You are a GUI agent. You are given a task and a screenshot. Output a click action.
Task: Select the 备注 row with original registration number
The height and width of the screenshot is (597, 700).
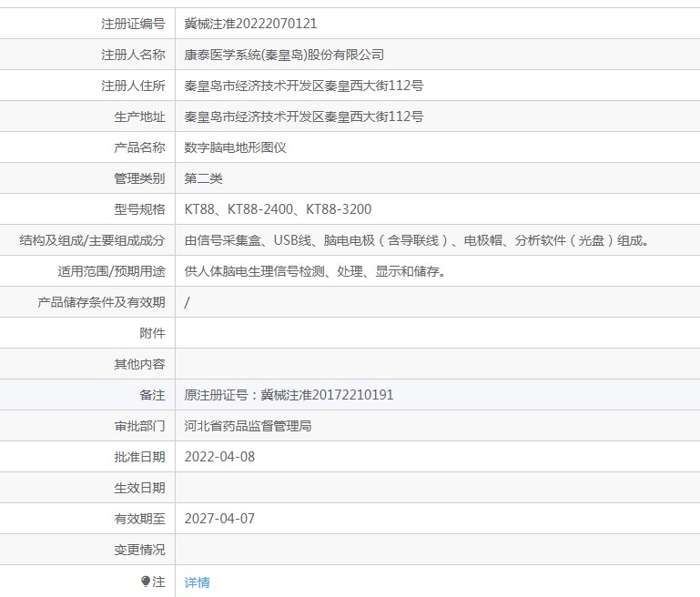tap(350, 395)
